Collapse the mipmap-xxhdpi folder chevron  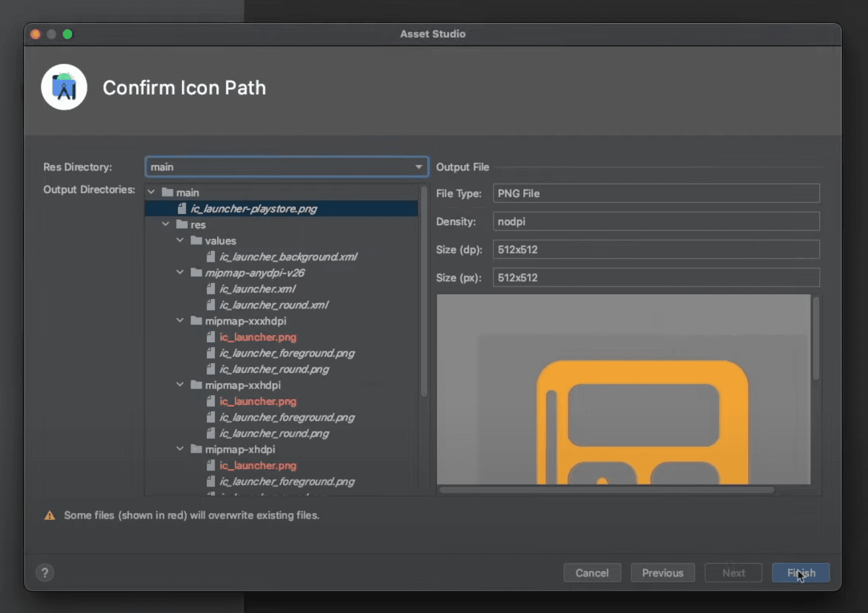click(x=180, y=385)
